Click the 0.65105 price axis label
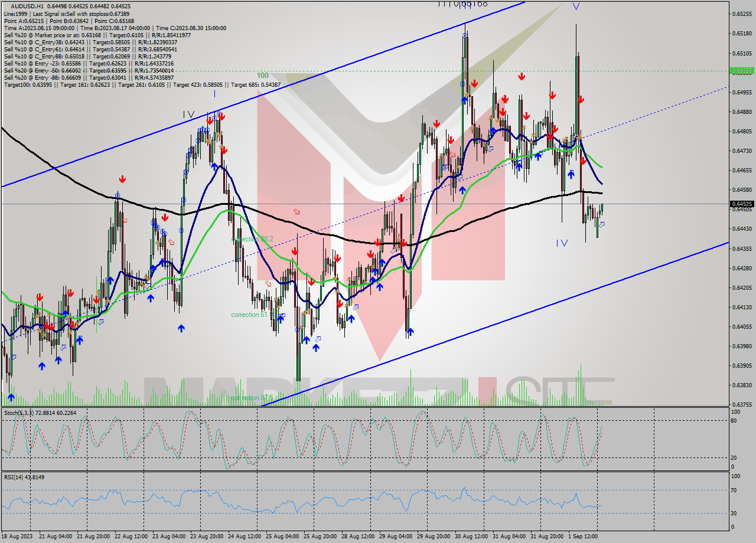 pos(742,53)
